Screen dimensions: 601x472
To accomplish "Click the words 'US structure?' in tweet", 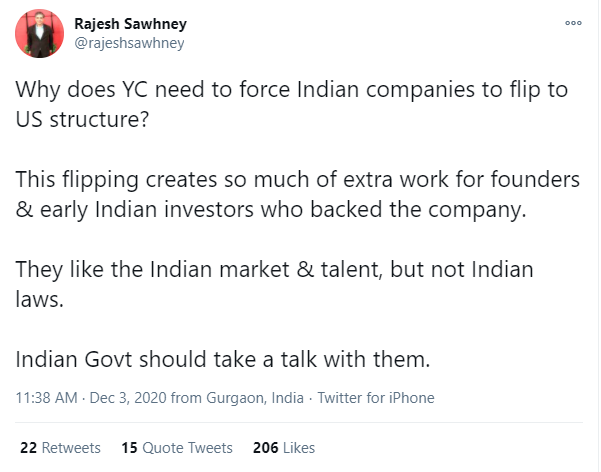I will (82, 120).
